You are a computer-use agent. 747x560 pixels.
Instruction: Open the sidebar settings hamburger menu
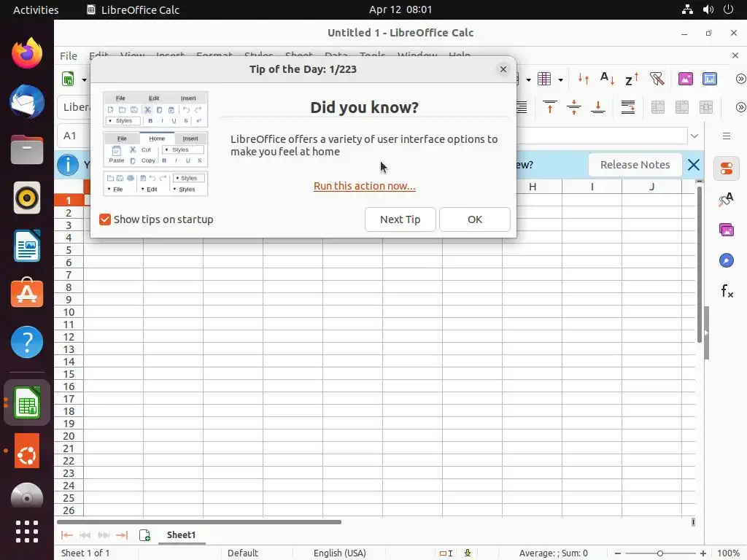726,136
